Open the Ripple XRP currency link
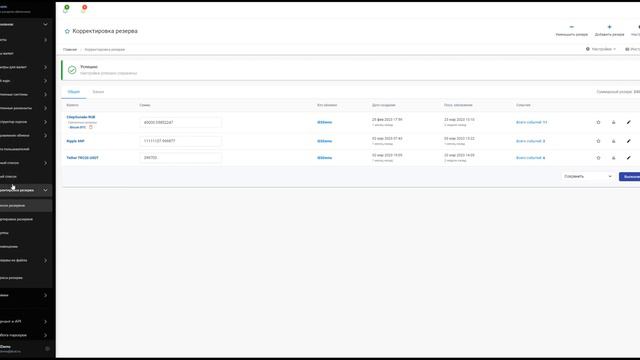Viewport: 640px width, 360px height. tap(76, 141)
